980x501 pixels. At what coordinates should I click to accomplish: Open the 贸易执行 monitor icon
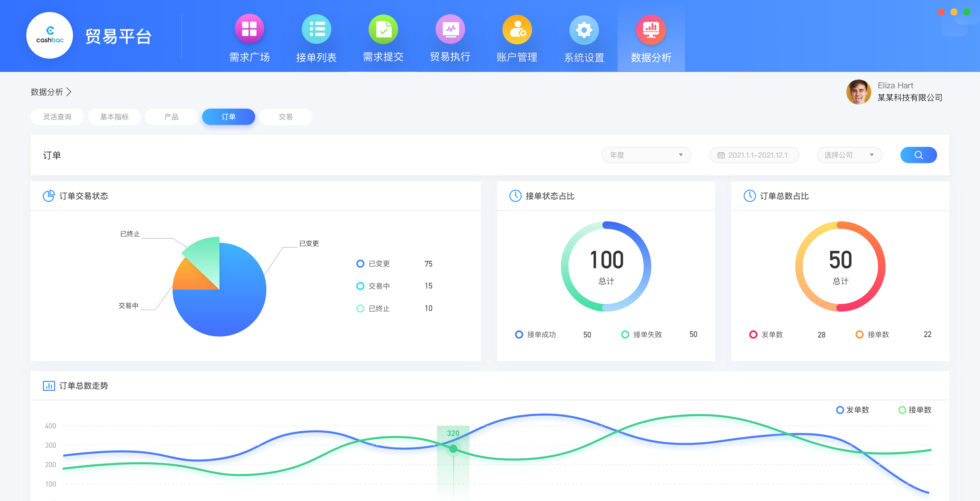450,29
